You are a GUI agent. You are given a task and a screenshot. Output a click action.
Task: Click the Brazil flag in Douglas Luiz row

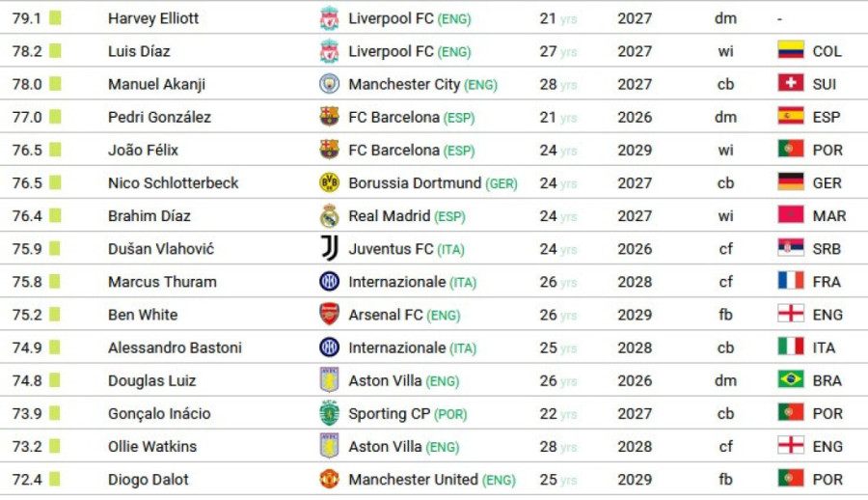point(791,380)
